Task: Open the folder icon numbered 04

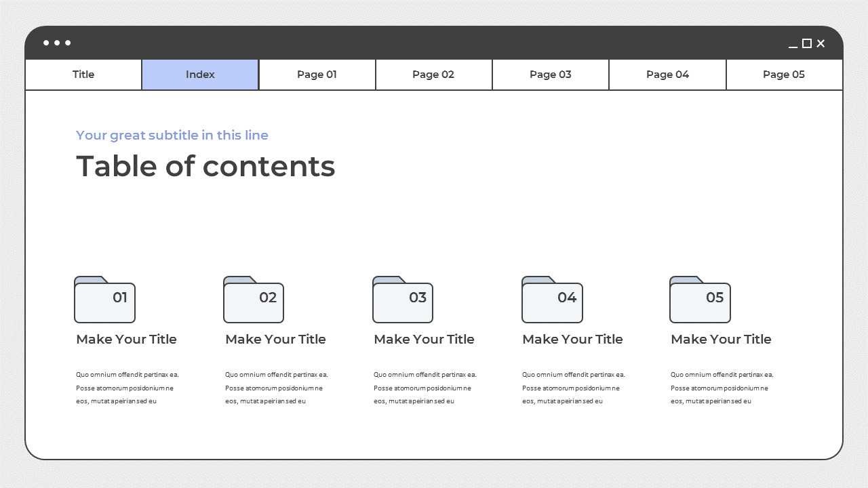Action: click(552, 300)
